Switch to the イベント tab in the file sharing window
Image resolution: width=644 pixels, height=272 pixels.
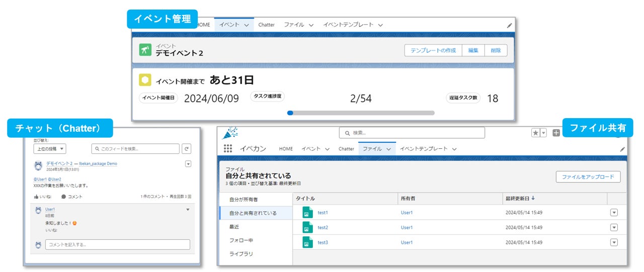click(x=311, y=149)
